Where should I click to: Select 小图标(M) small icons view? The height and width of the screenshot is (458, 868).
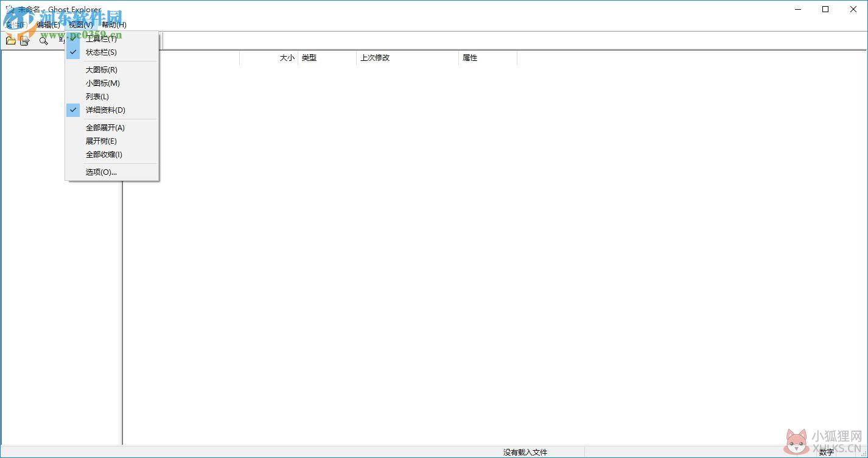[x=112, y=83]
